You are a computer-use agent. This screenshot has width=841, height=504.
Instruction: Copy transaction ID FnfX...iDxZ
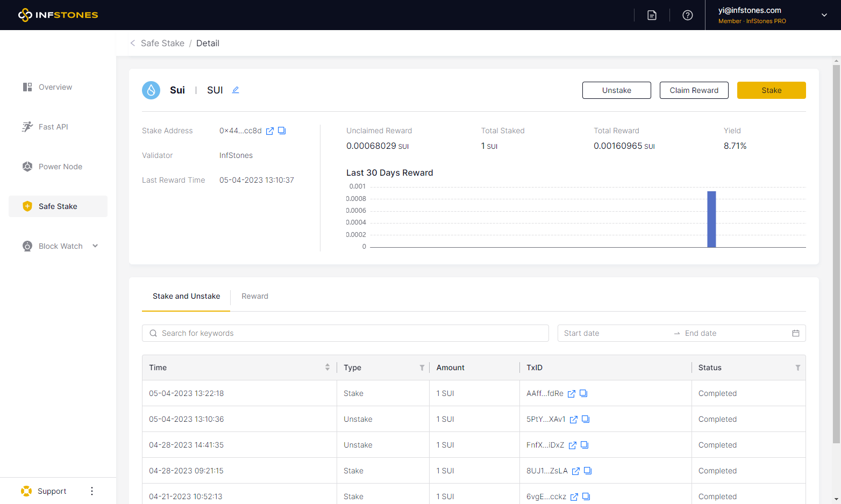585,445
